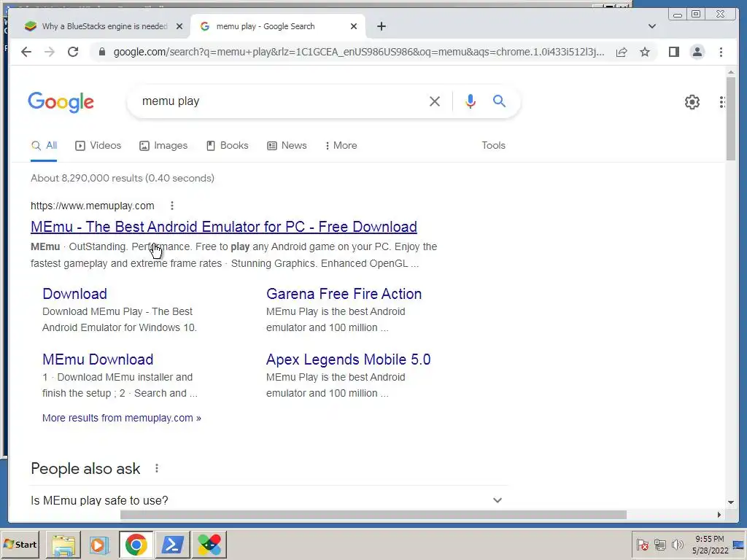Open Google quick settings gear
The image size is (747, 560).
coord(692,102)
